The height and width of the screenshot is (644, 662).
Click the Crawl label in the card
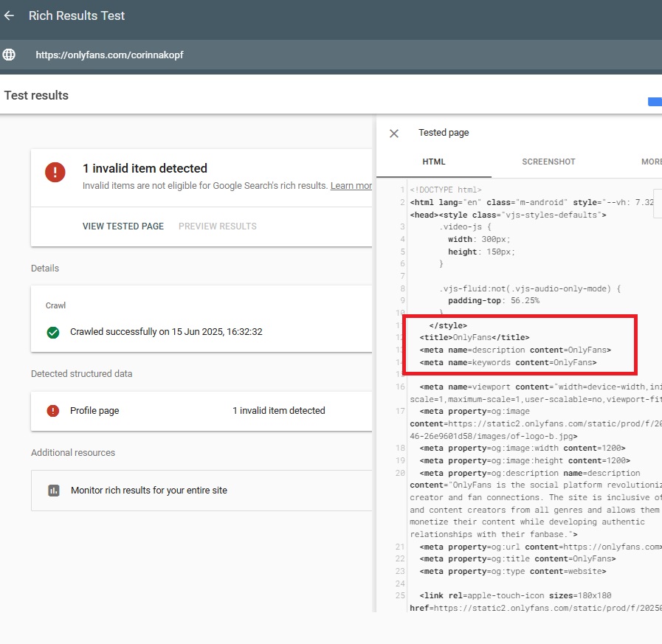[x=55, y=305]
